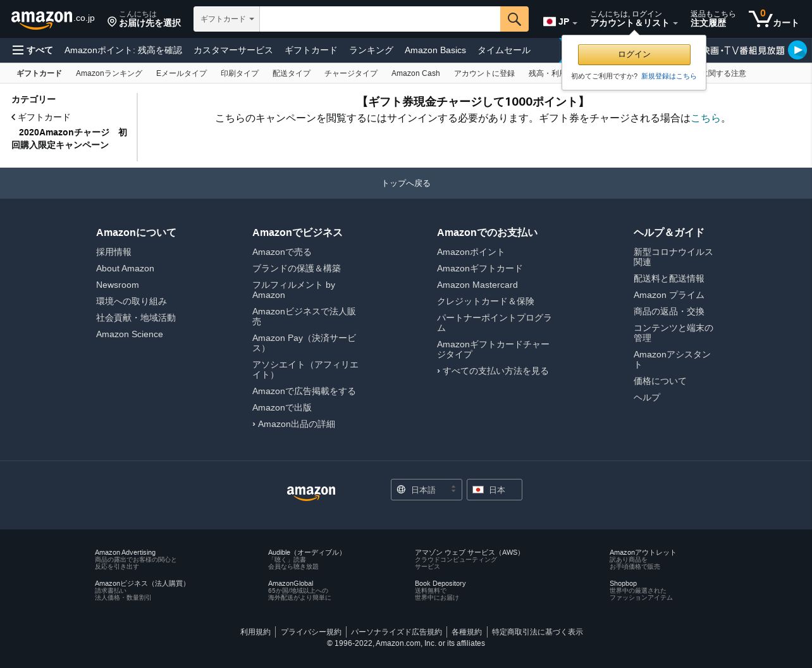Open カスタマーサービス in nav bar
The height and width of the screenshot is (668, 812).
[233, 50]
